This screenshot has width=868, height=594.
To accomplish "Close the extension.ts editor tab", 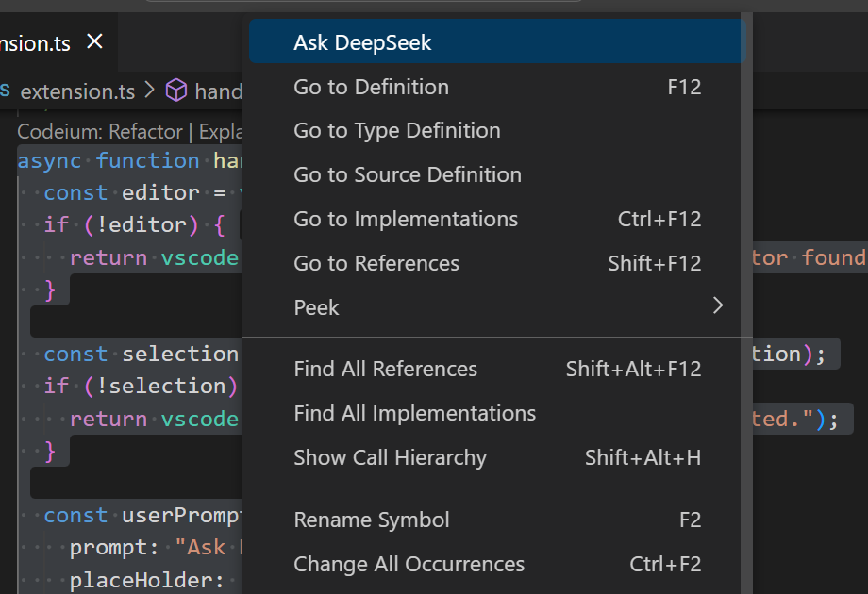I will tap(94, 42).
